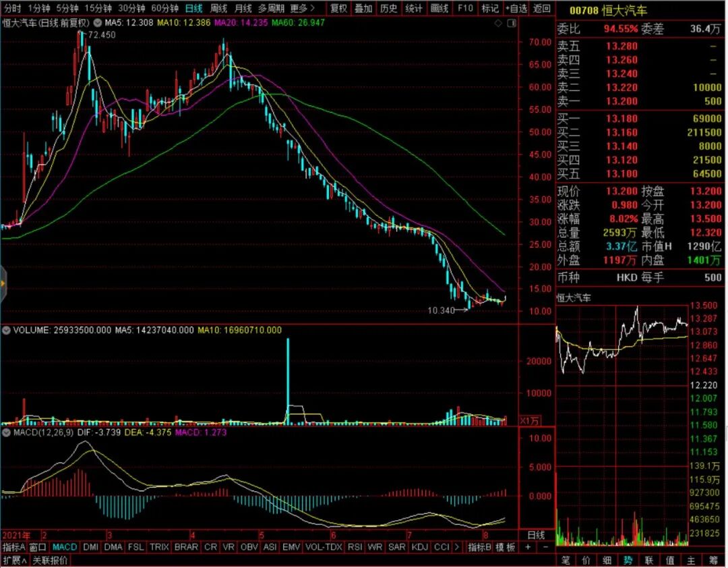The height and width of the screenshot is (568, 728).
Task: Switch side panel to 价 price tab
Action: [x=586, y=561]
